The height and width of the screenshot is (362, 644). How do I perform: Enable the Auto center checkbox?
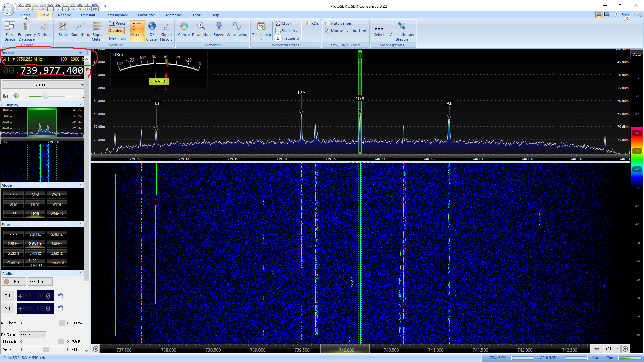[327, 23]
